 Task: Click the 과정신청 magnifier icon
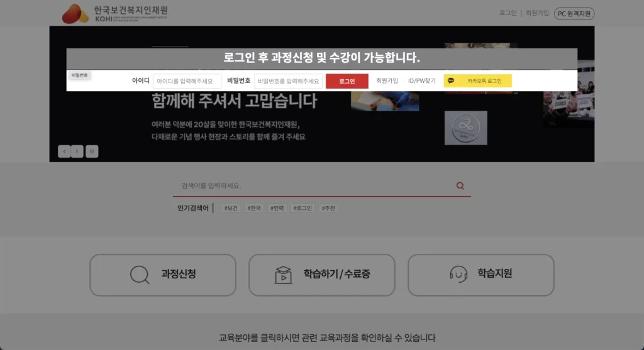139,275
